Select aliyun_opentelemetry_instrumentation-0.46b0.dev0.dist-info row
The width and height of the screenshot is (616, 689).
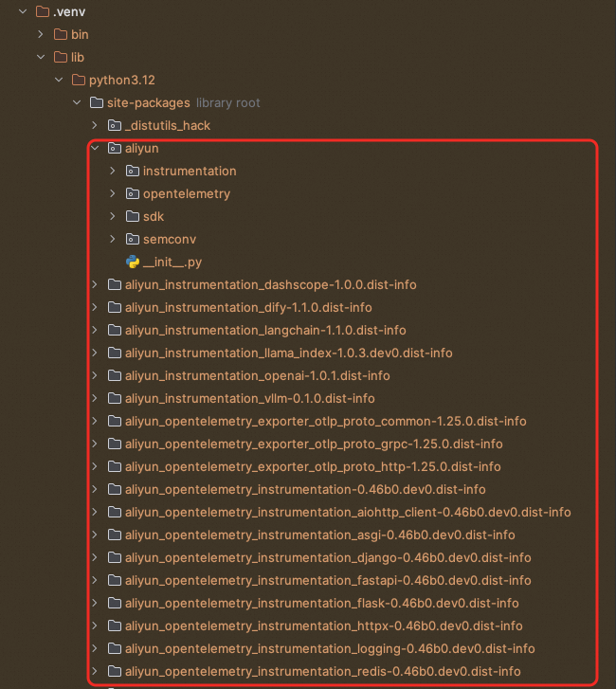305,490
